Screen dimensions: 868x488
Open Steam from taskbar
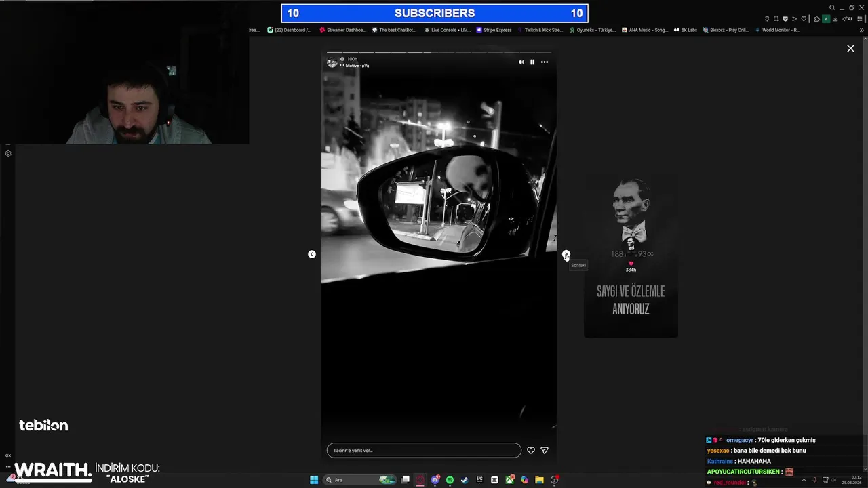465,480
